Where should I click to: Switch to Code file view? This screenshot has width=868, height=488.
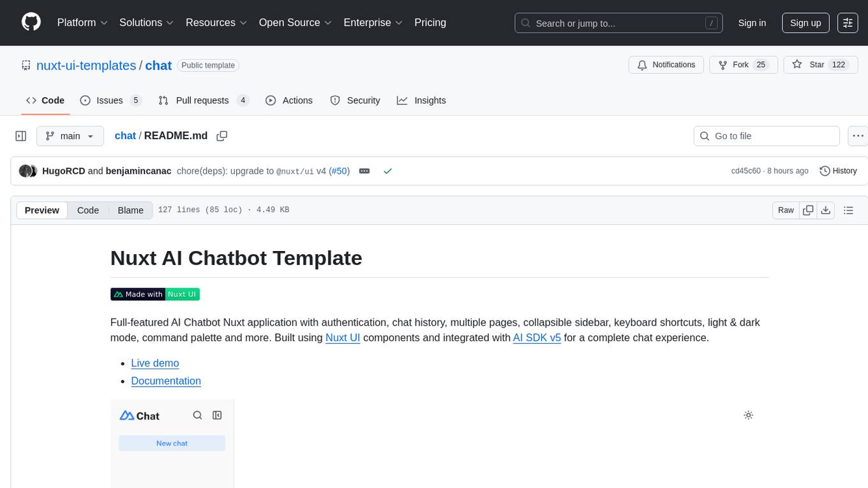tap(88, 210)
